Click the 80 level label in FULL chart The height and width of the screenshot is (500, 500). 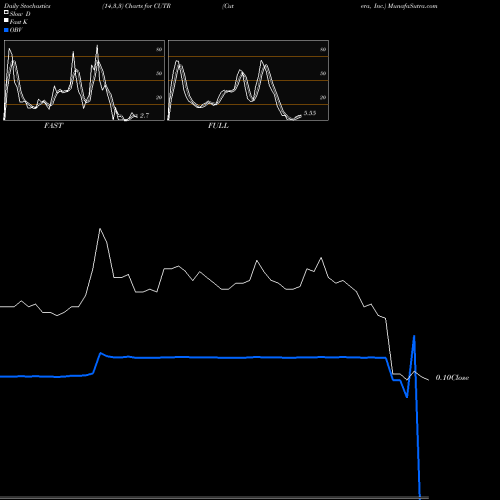click(x=323, y=49)
